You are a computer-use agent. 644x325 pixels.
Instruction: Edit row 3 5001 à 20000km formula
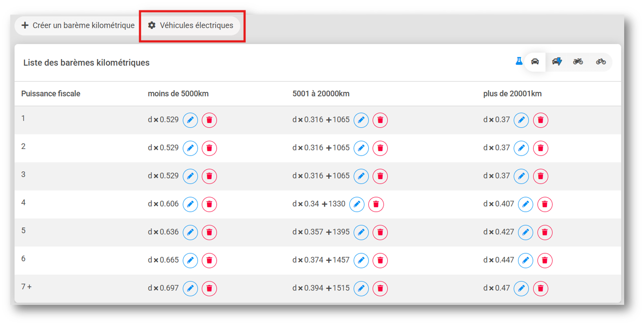(361, 176)
